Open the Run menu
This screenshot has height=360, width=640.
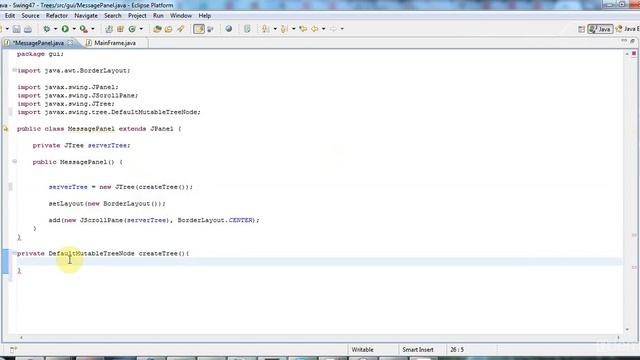pyautogui.click(x=158, y=16)
